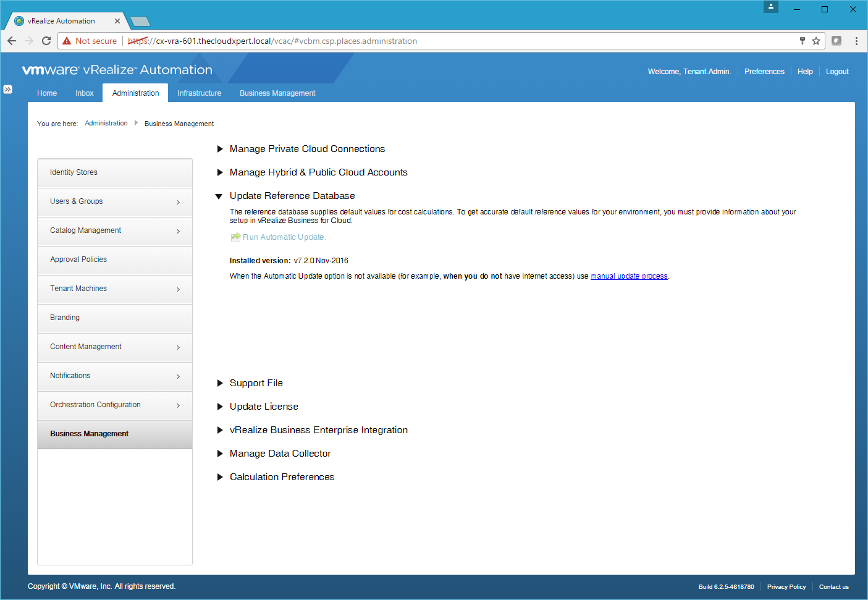Screen dimensions: 868x600
Task: Click the Run Automatic Update icon
Action: pos(235,237)
